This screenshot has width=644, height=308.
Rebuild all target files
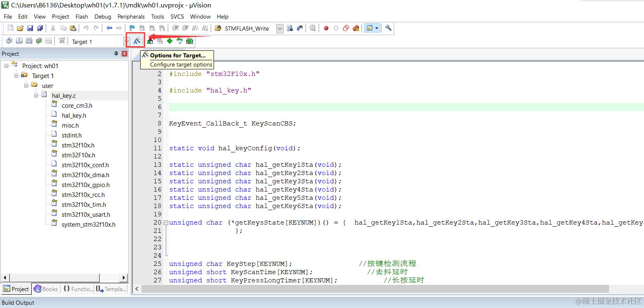(29, 41)
